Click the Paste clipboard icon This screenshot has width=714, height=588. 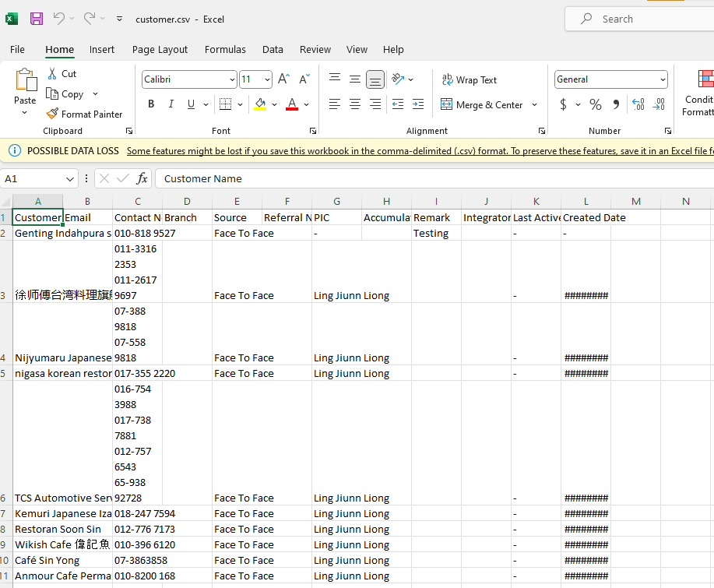26,80
